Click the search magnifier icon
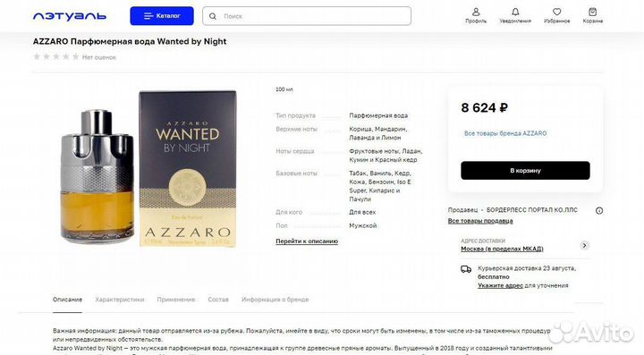 [x=213, y=16]
